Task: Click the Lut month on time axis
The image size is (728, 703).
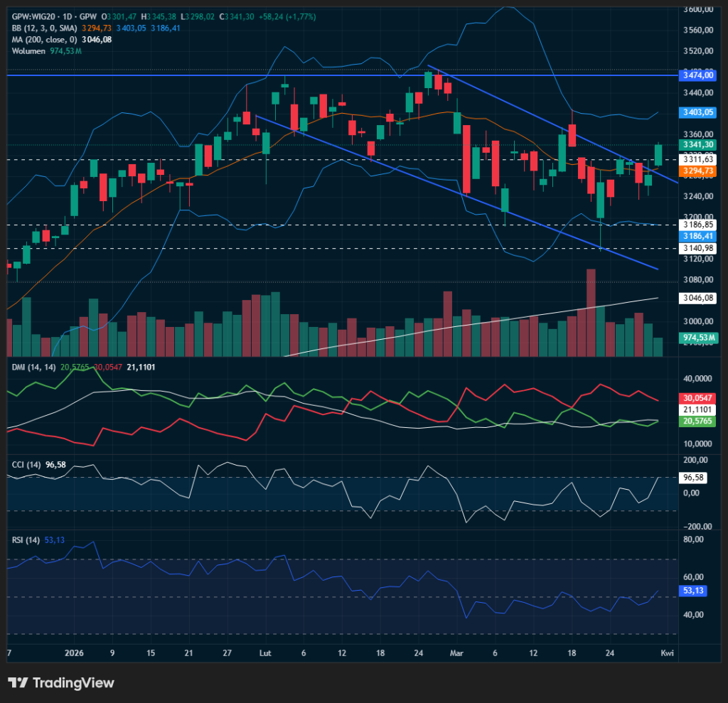Action: [x=264, y=653]
